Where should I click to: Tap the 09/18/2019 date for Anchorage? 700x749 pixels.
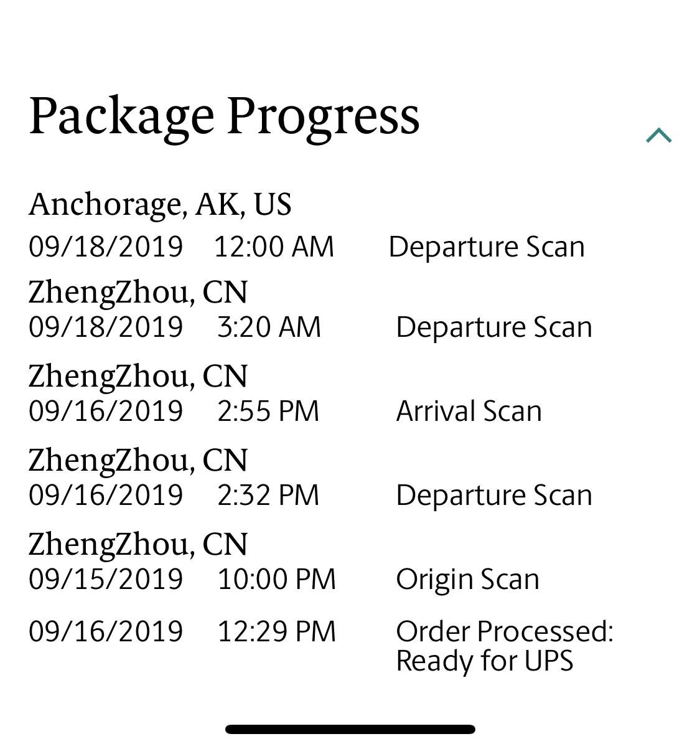coord(106,247)
